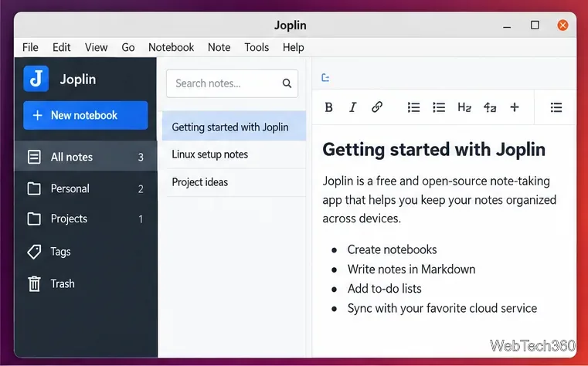This screenshot has height=366, width=588.
Task: Open the Go menu
Action: click(x=127, y=47)
